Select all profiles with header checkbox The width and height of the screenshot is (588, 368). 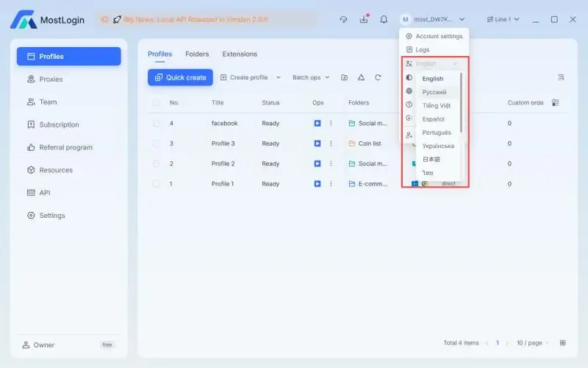coord(157,102)
